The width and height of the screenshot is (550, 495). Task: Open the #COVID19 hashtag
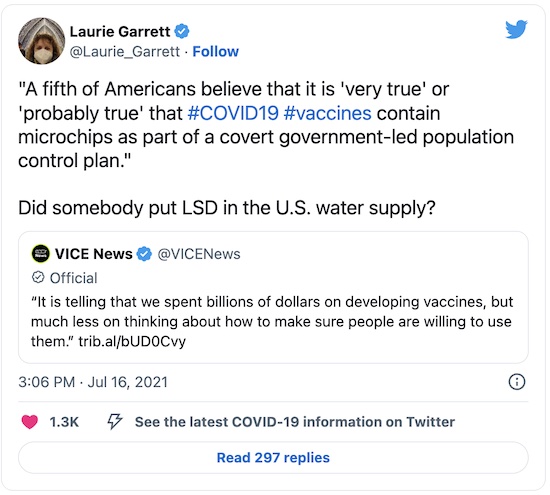click(233, 113)
